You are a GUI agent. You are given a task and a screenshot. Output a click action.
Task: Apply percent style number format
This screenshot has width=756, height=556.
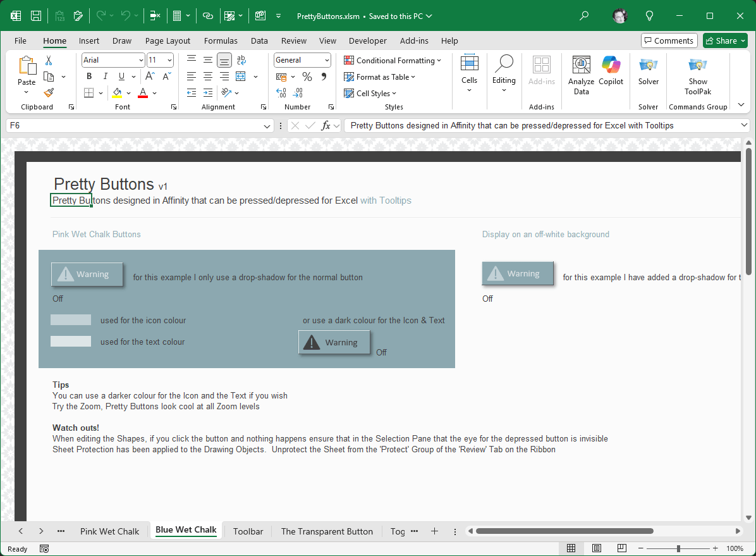tap(307, 77)
